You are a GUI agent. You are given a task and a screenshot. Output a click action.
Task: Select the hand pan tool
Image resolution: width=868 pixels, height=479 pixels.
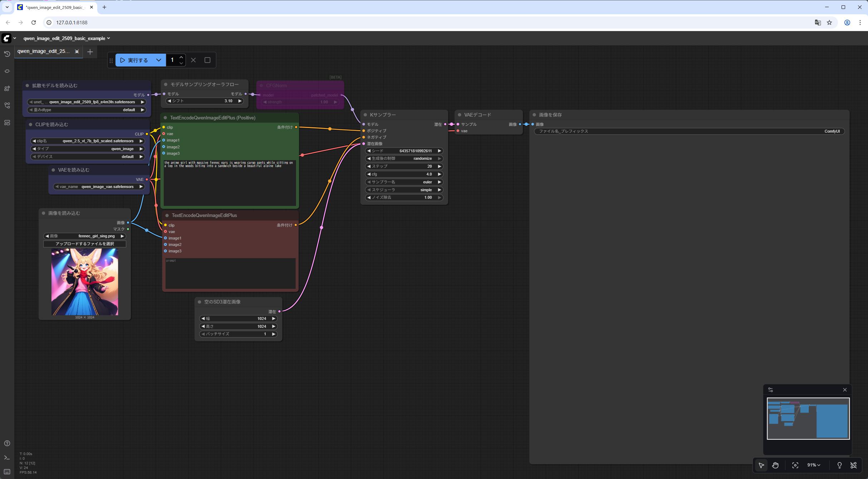tap(775, 465)
